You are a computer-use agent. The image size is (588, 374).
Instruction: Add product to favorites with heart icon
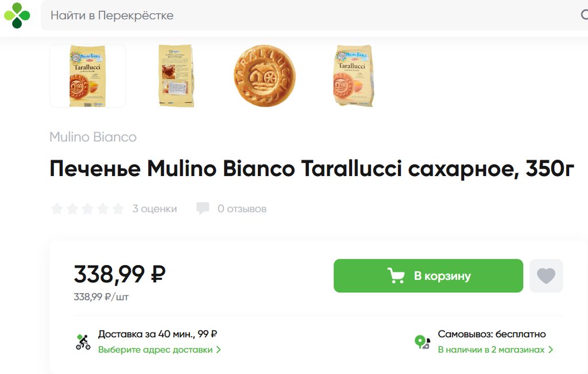[x=546, y=276]
